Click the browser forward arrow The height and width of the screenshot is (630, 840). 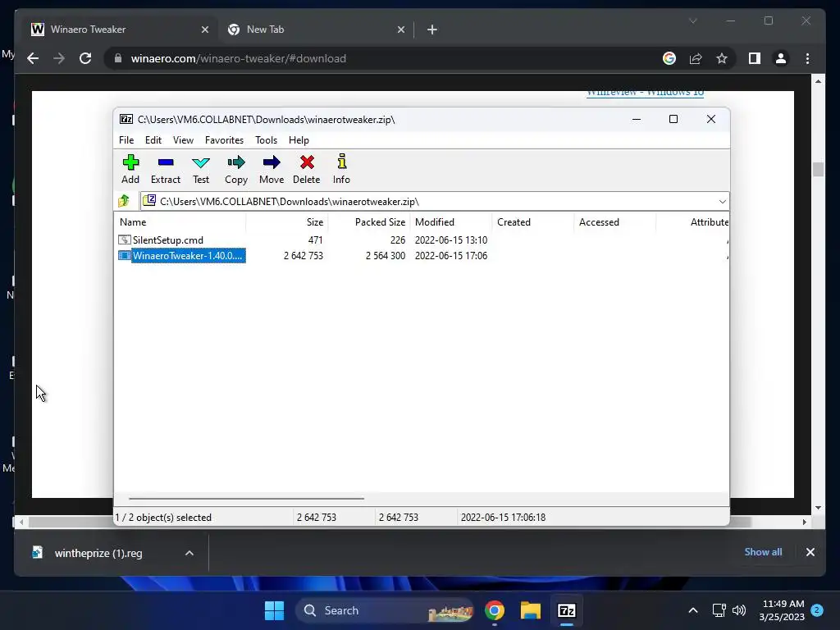[x=59, y=58]
